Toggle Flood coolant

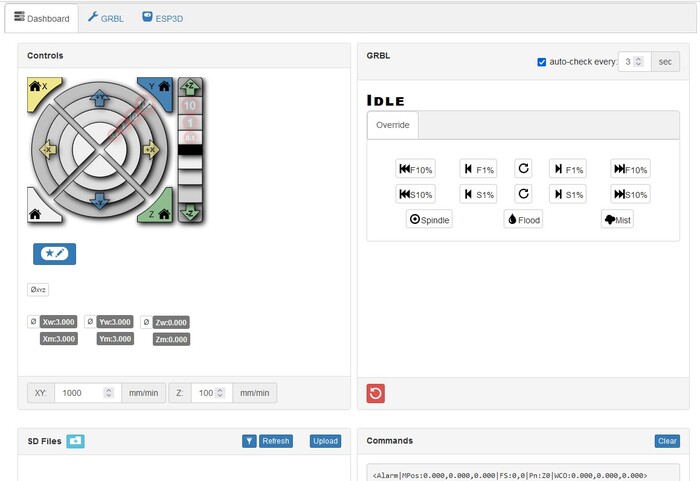point(523,219)
